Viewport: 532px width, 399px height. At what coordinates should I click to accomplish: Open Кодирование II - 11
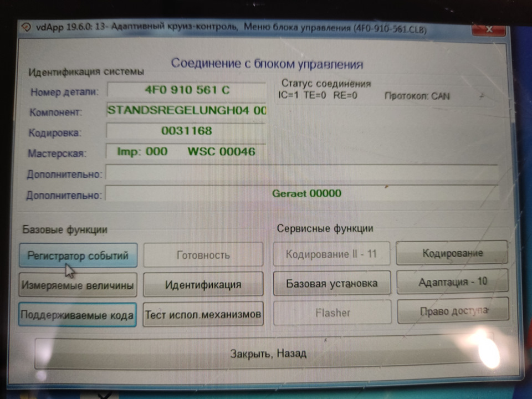[331, 254]
